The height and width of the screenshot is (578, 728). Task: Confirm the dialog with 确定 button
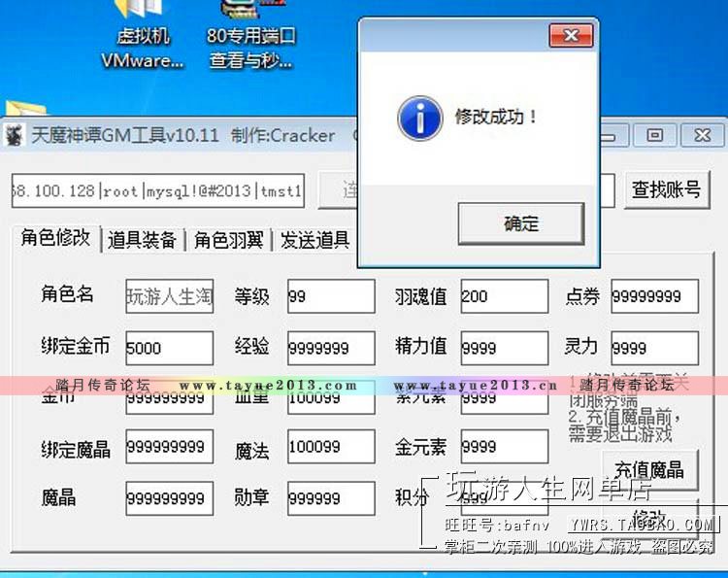point(521,223)
